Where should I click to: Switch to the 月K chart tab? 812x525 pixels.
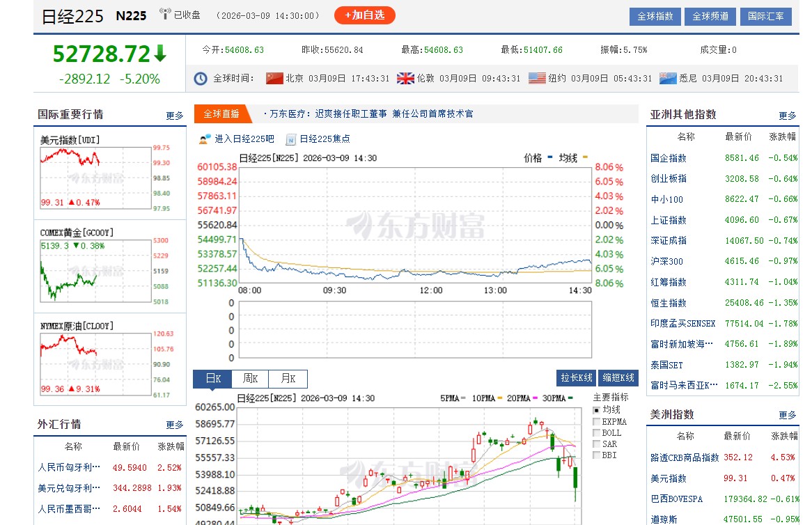click(287, 379)
